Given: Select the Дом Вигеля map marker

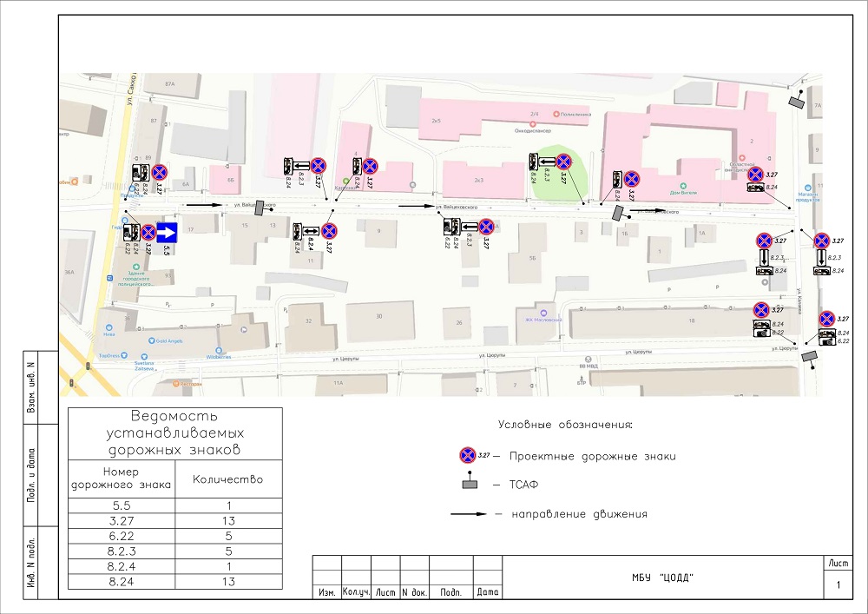Looking at the screenshot, I should (x=684, y=194).
